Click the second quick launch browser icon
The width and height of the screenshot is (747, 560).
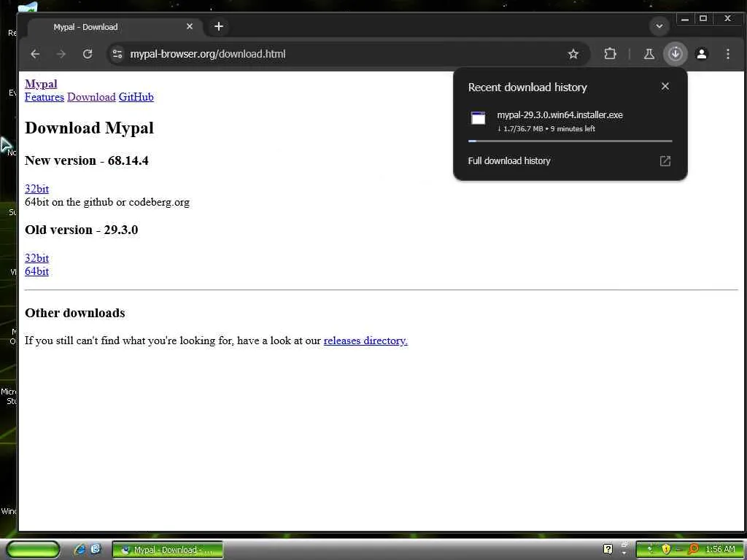click(96, 549)
